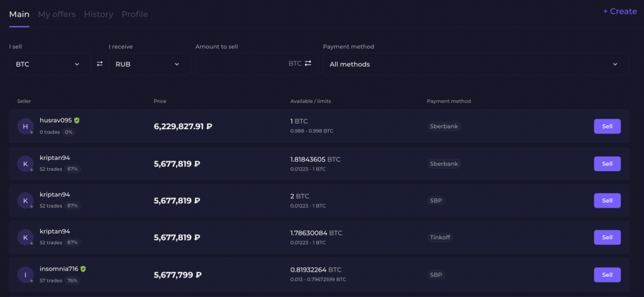Image resolution: width=644 pixels, height=297 pixels.
Task: Click the 5,677,799 ₽ price
Action: coord(177,275)
